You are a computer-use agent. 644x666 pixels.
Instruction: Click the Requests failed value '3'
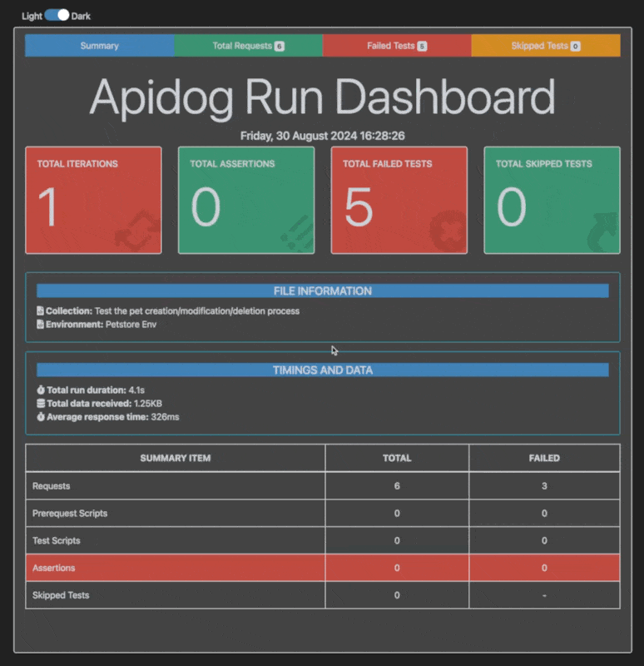544,486
